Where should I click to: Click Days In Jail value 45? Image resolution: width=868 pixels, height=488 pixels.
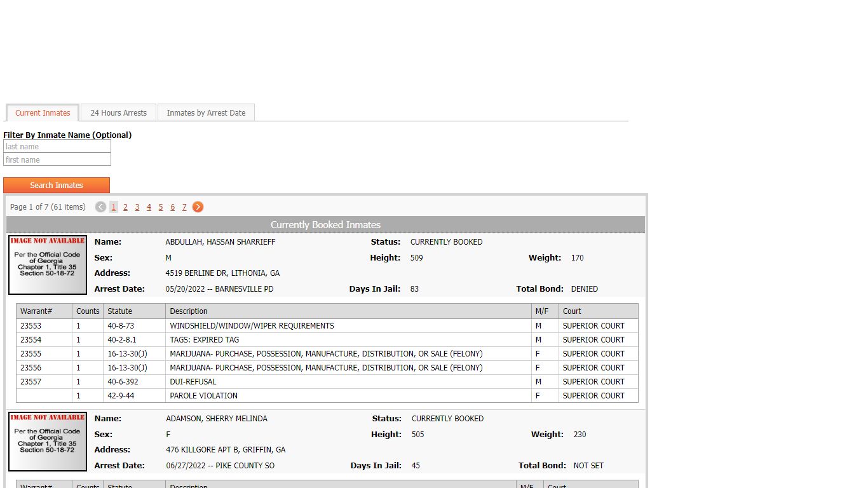[x=416, y=466]
